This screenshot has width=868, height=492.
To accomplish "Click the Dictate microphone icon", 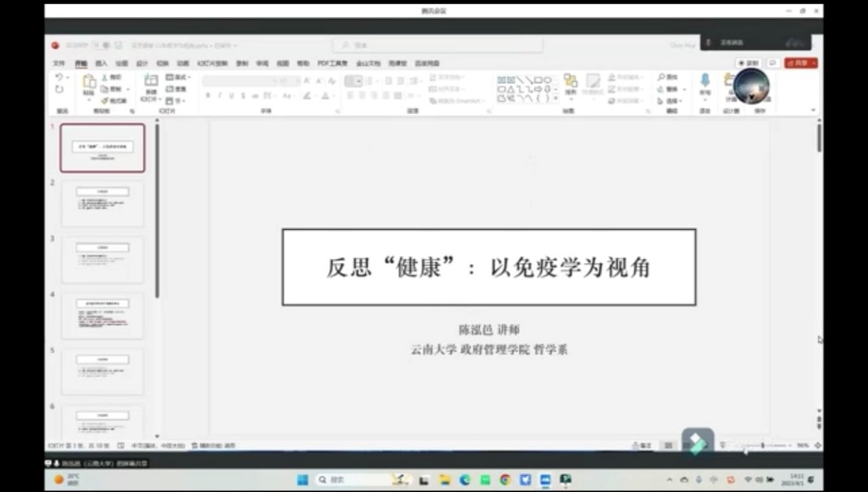I will [x=705, y=82].
